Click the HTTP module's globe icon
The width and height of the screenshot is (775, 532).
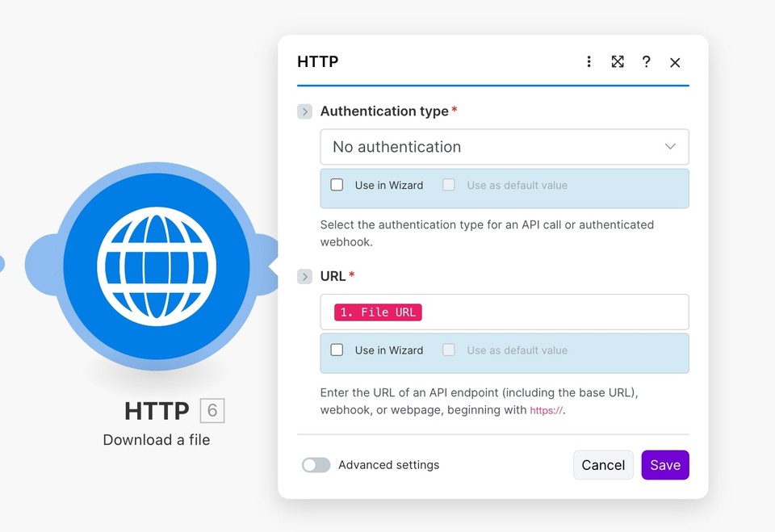pos(156,265)
